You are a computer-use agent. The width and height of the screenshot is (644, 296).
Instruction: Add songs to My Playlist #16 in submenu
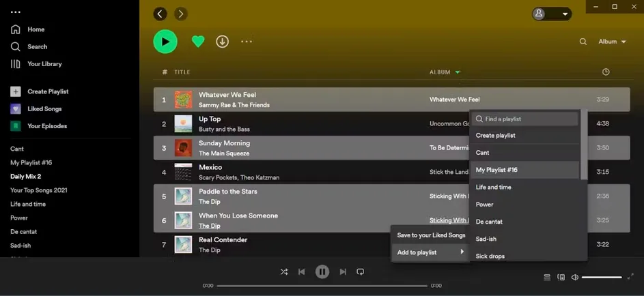pyautogui.click(x=524, y=170)
